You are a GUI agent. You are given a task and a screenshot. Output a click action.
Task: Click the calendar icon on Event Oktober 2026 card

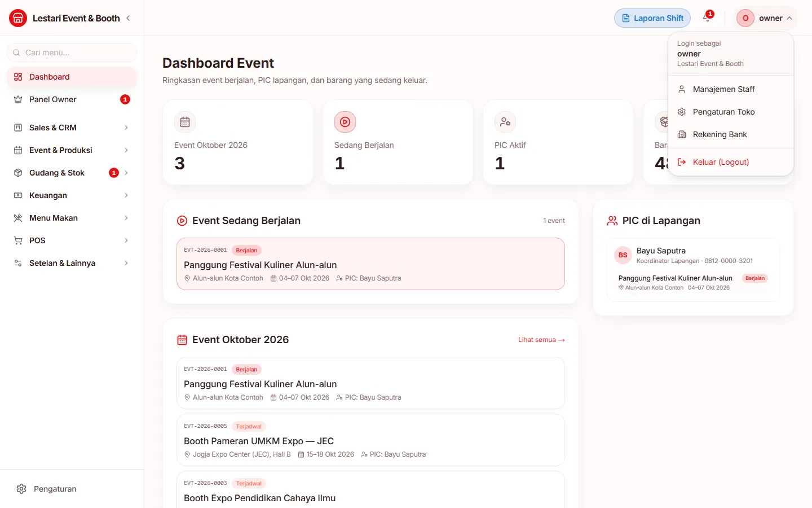[x=185, y=122]
